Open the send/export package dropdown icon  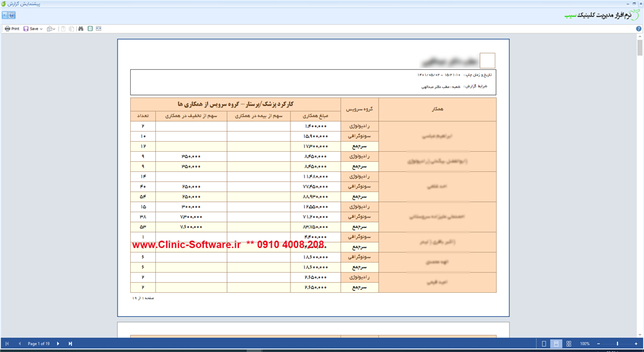click(x=51, y=29)
